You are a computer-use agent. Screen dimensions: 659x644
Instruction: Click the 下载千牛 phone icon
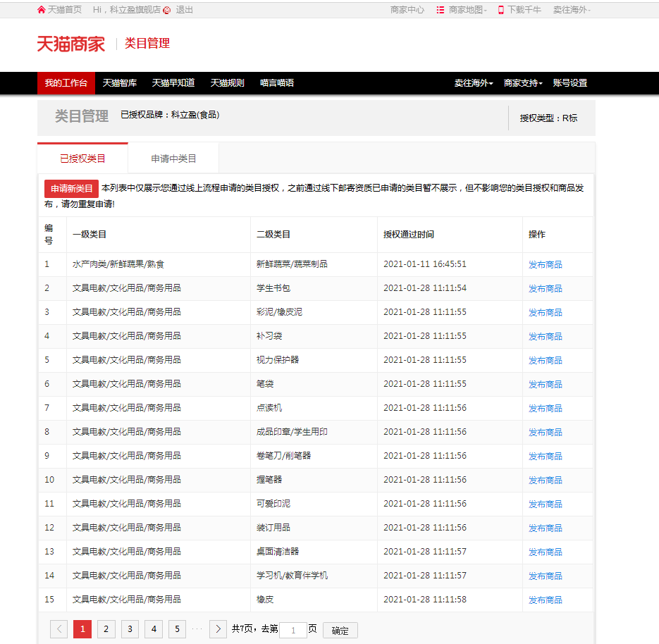pos(500,10)
